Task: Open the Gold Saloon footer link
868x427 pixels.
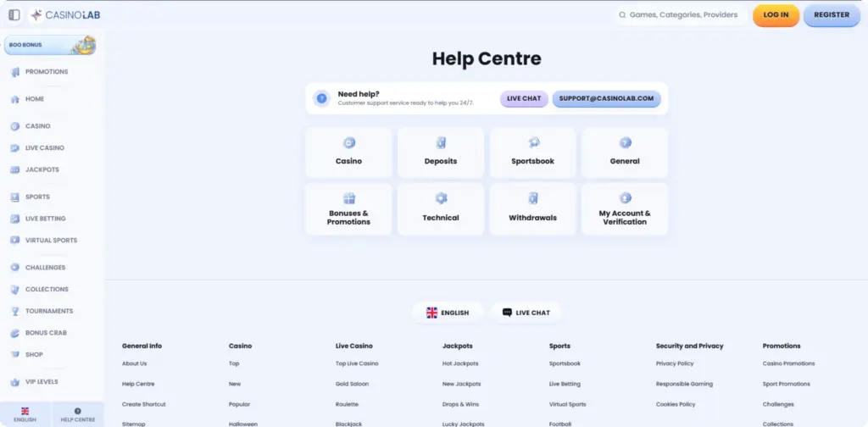Action: pyautogui.click(x=352, y=384)
